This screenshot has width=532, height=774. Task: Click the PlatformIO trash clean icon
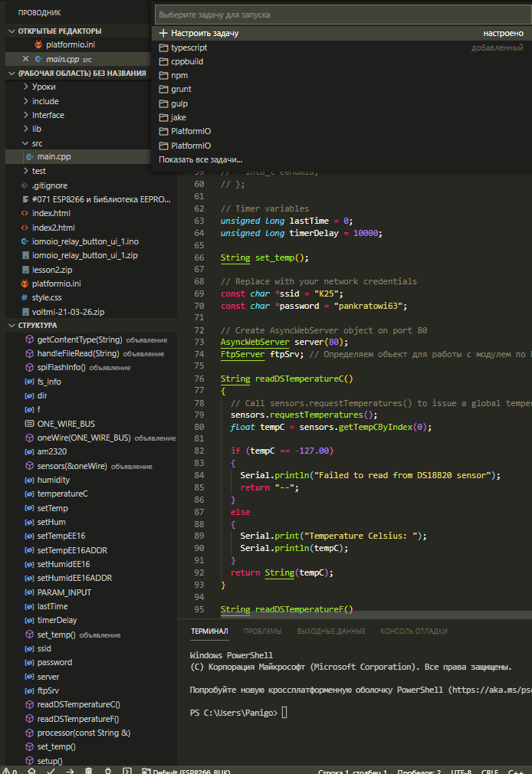(89, 769)
